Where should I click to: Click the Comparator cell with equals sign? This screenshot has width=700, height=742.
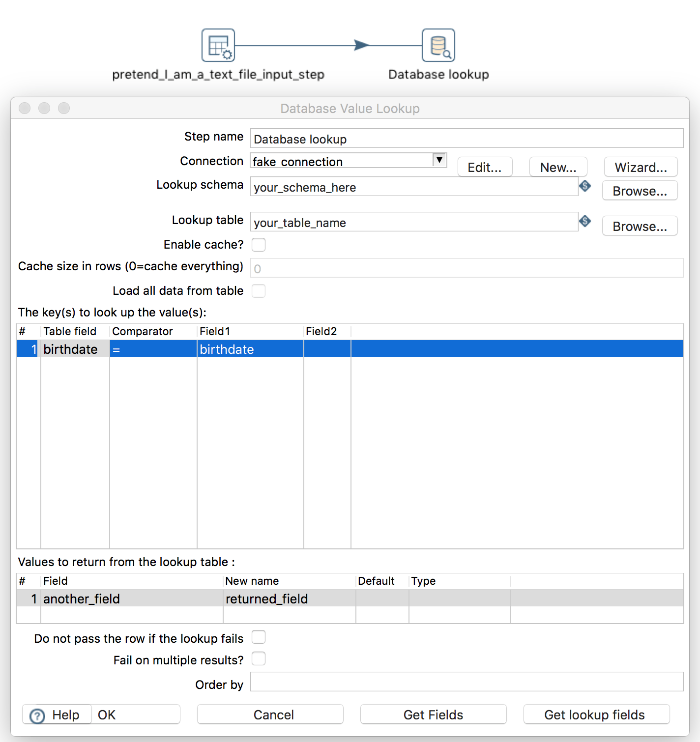pyautogui.click(x=153, y=349)
